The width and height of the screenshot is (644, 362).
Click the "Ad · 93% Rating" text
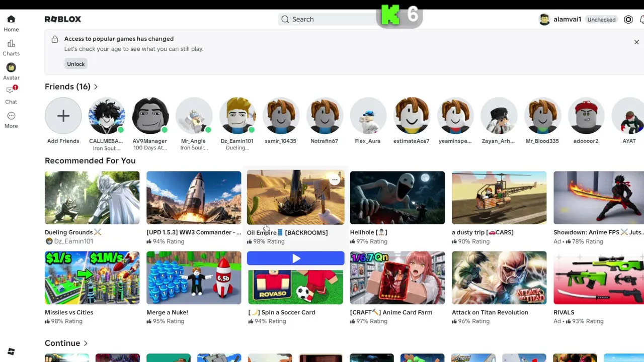(579, 321)
